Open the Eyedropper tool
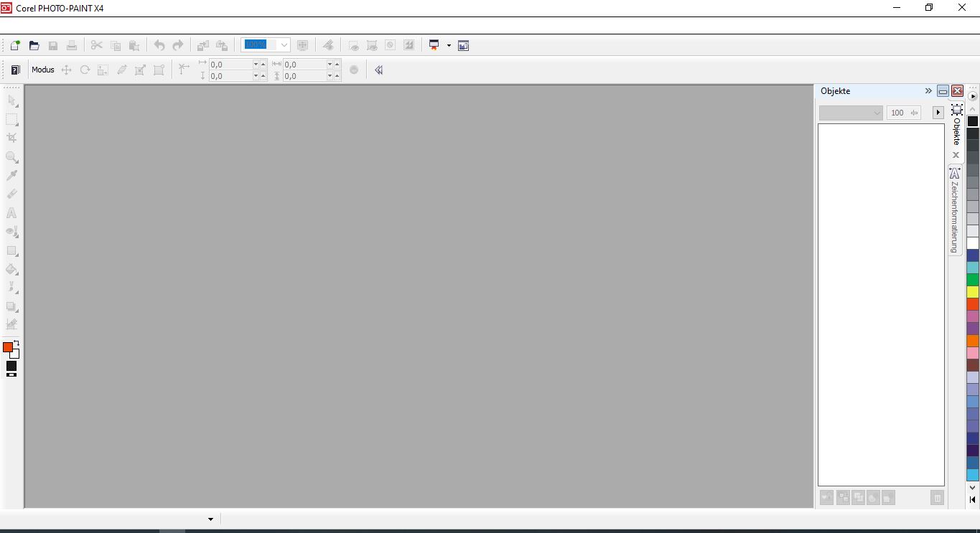The height and width of the screenshot is (533, 980). [x=11, y=176]
